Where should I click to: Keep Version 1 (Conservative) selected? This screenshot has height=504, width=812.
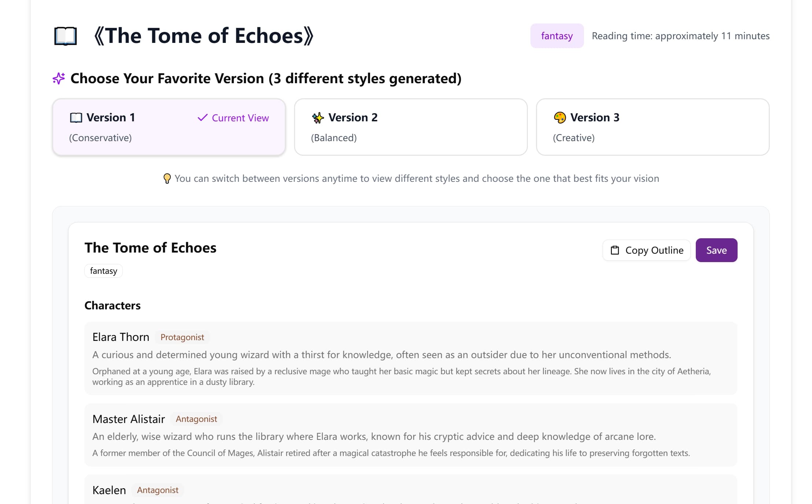tap(169, 127)
